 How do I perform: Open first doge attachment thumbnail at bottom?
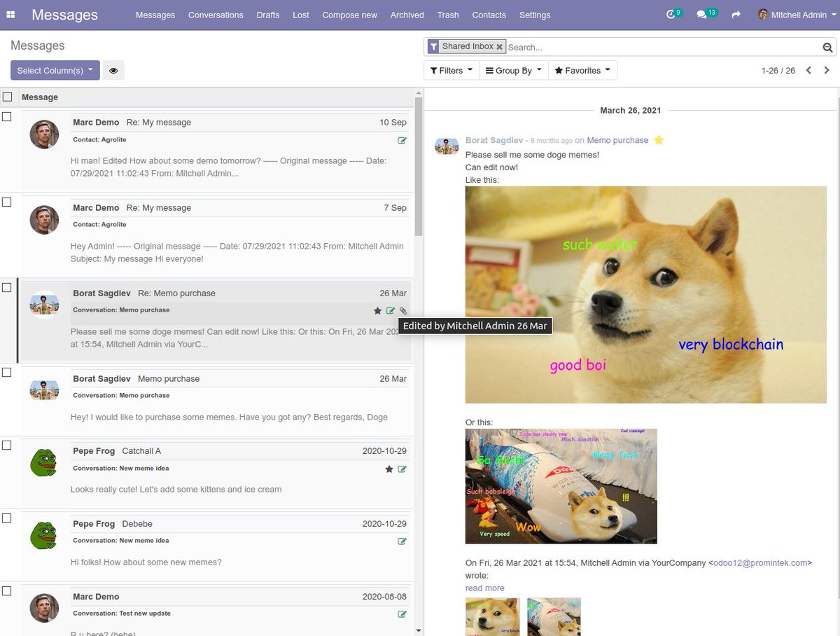493,616
